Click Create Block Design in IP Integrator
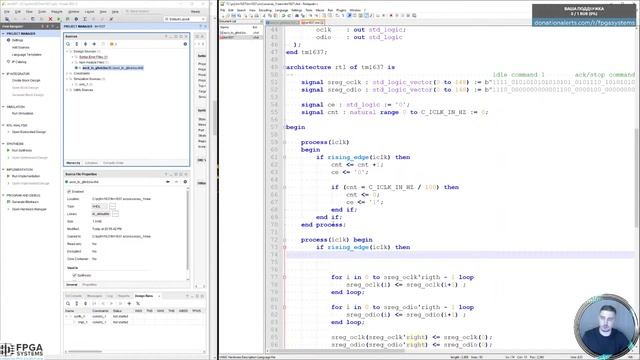Image resolution: width=640 pixels, height=360 pixels. pyautogui.click(x=26, y=80)
